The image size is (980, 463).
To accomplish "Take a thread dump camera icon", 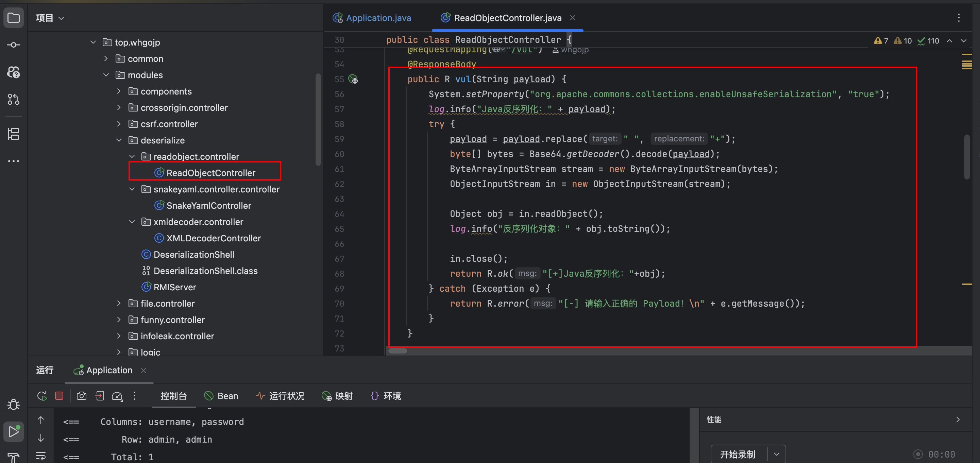I will coord(81,396).
